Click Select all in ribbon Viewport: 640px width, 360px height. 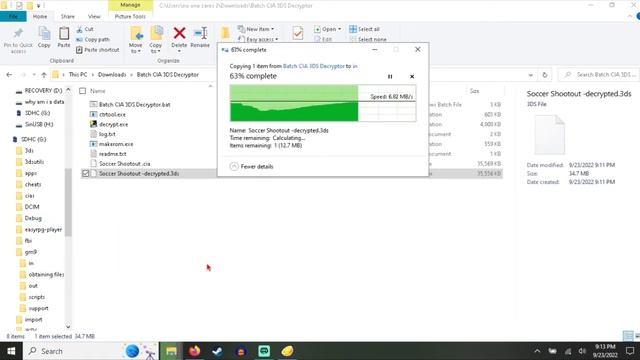tap(364, 29)
